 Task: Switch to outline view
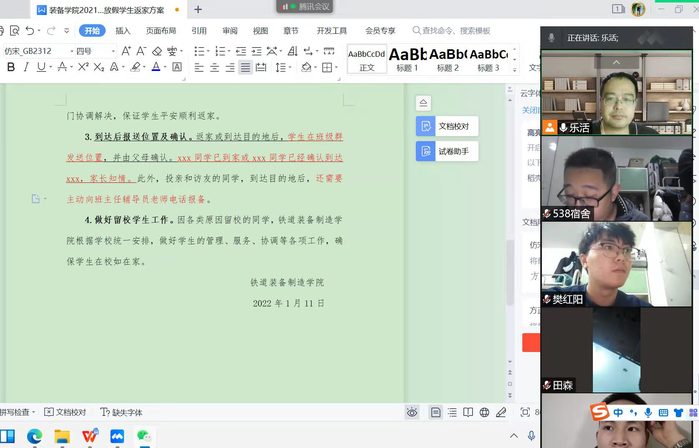click(x=452, y=412)
